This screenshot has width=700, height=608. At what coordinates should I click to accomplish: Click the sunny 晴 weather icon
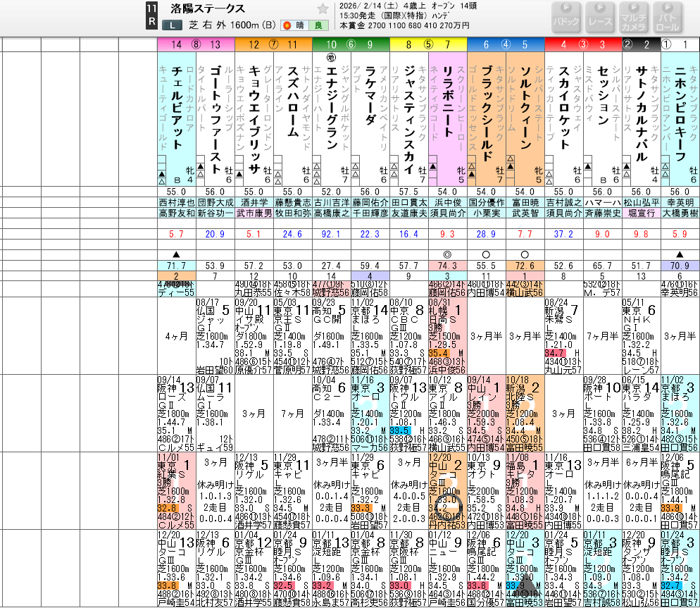(294, 25)
